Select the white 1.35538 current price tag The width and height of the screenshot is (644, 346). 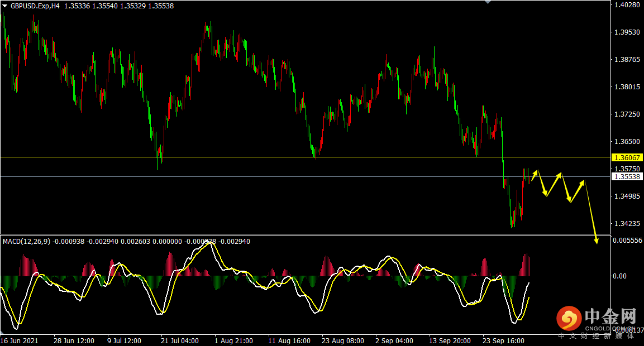(627, 176)
